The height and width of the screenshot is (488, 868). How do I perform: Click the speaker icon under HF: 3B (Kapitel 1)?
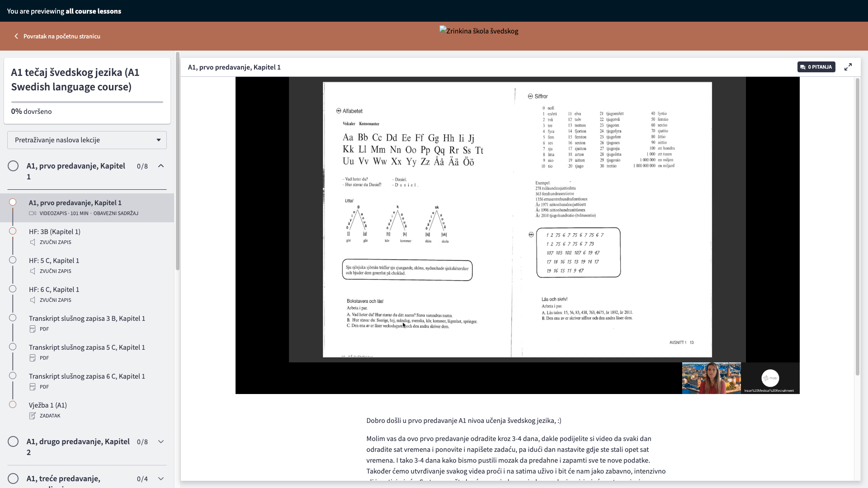[x=33, y=242]
